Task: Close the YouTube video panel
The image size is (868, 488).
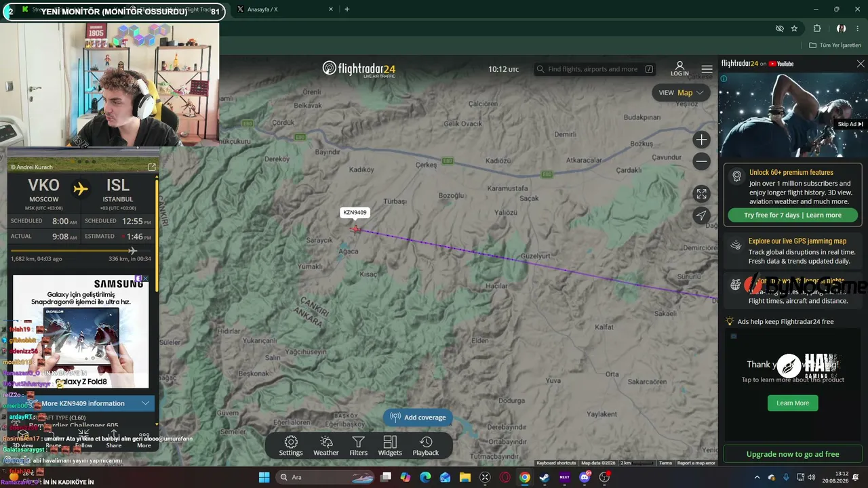Action: pos(861,64)
